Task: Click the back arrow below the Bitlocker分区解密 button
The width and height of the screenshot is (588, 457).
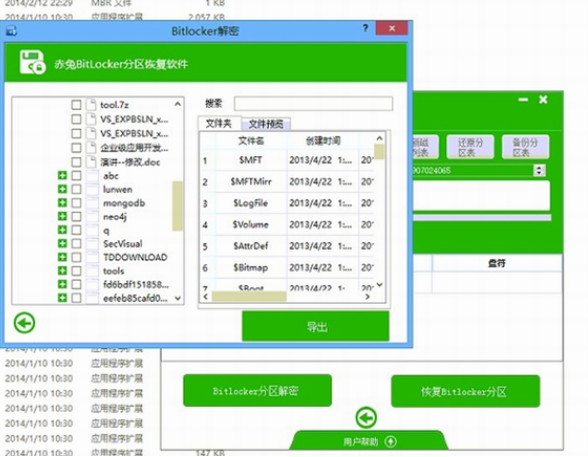Action: tap(366, 417)
